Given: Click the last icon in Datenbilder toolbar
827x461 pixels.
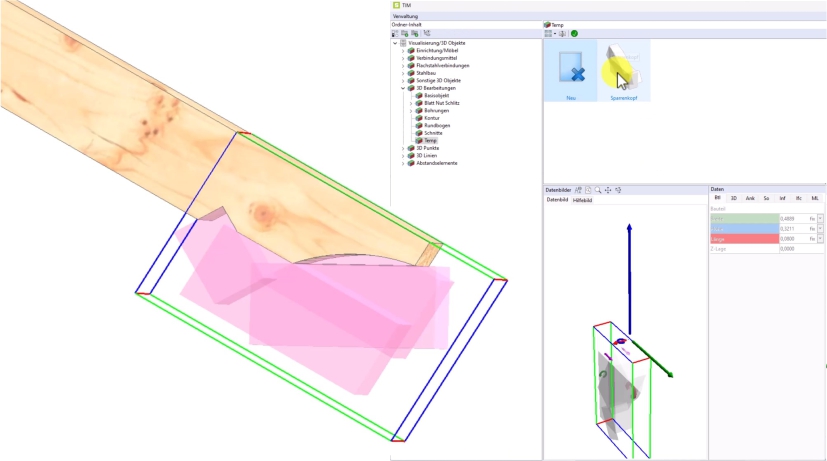Looking at the screenshot, I should tap(619, 189).
